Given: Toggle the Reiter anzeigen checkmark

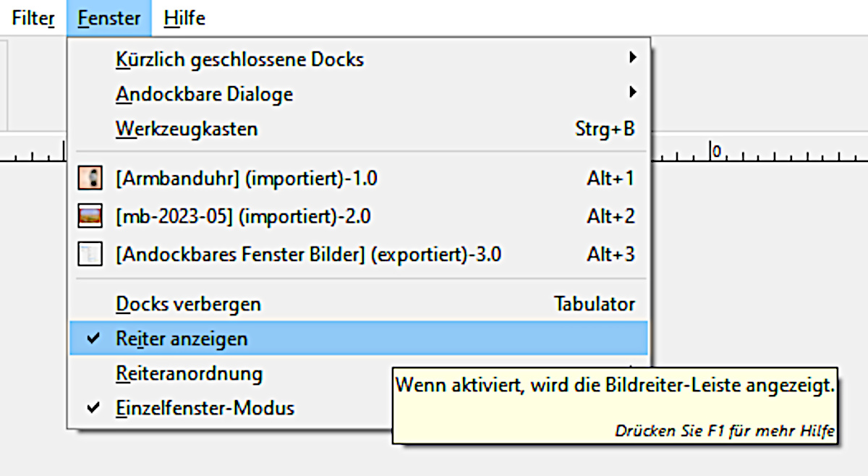Looking at the screenshot, I should (93, 339).
